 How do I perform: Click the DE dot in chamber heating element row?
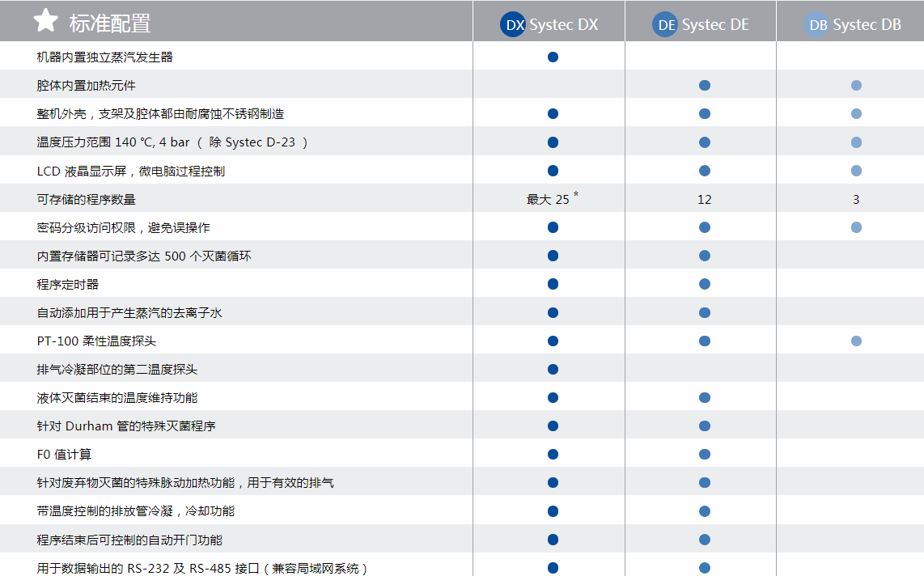tap(704, 85)
